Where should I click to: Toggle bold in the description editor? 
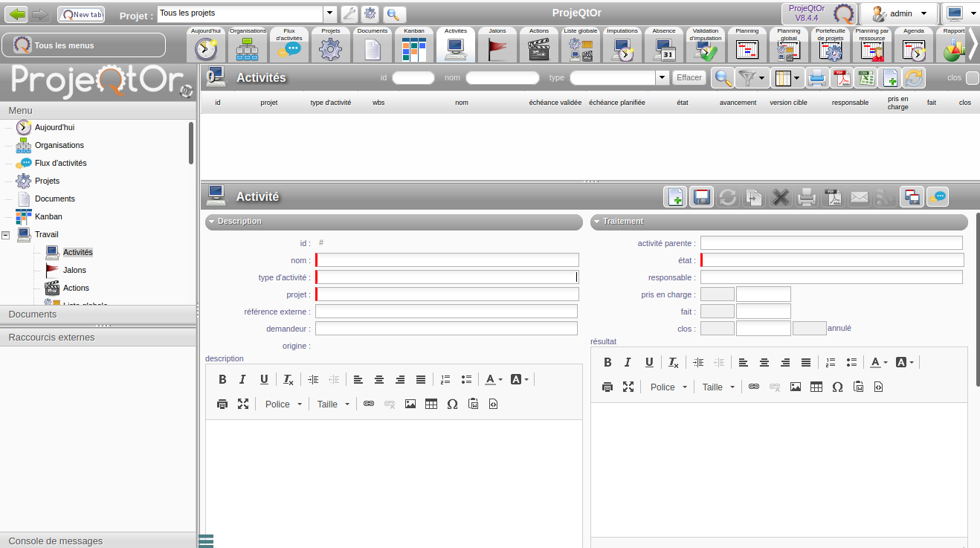[x=222, y=379]
